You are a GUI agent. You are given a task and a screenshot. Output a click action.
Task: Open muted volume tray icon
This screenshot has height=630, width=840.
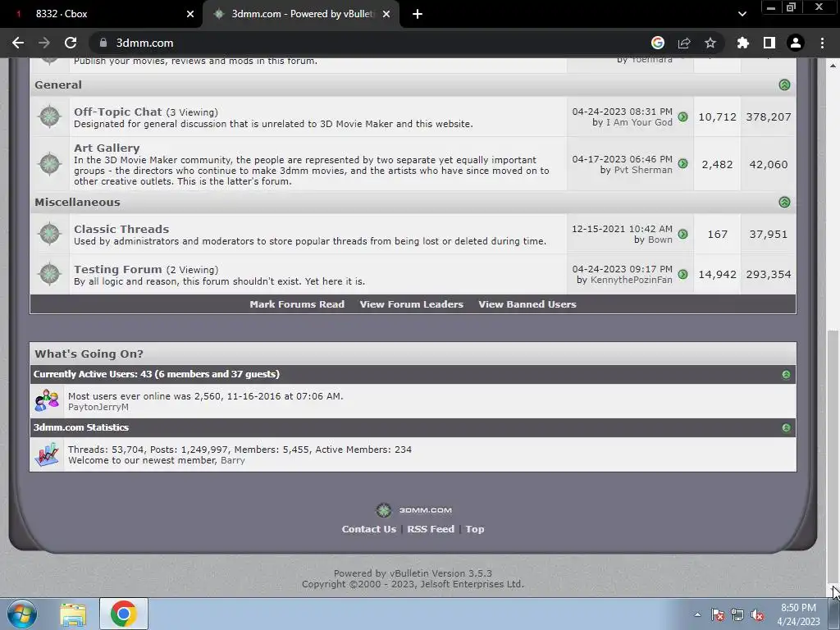(x=757, y=614)
